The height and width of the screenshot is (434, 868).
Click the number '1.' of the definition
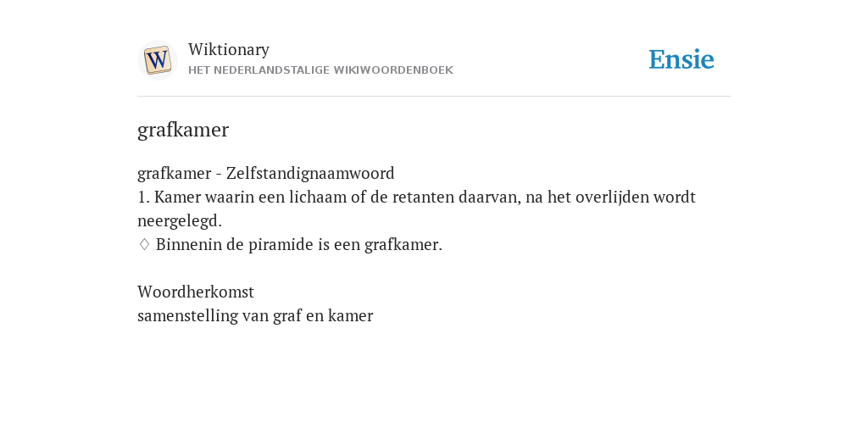pos(143,198)
